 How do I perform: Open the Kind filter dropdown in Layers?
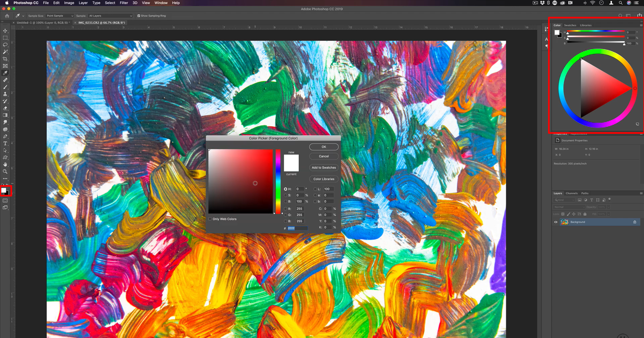pyautogui.click(x=564, y=200)
